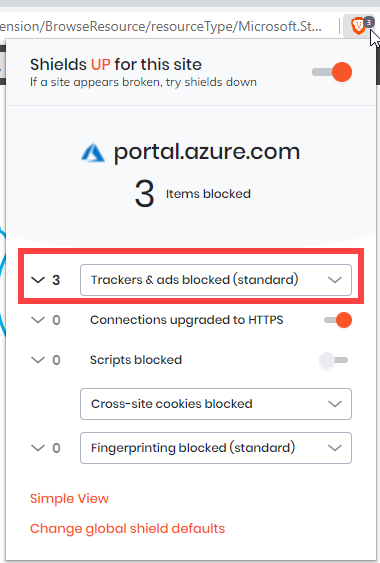Click the portal.azure.com site name

click(207, 152)
